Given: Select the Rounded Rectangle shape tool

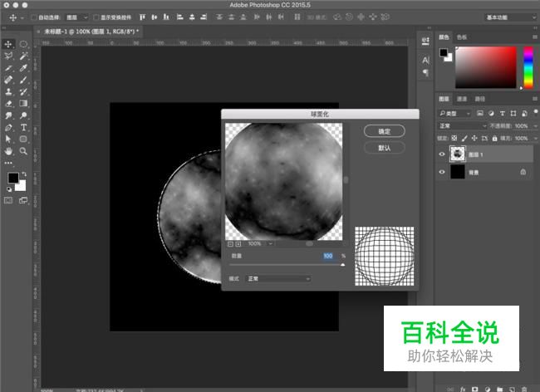Looking at the screenshot, I should (23, 139).
